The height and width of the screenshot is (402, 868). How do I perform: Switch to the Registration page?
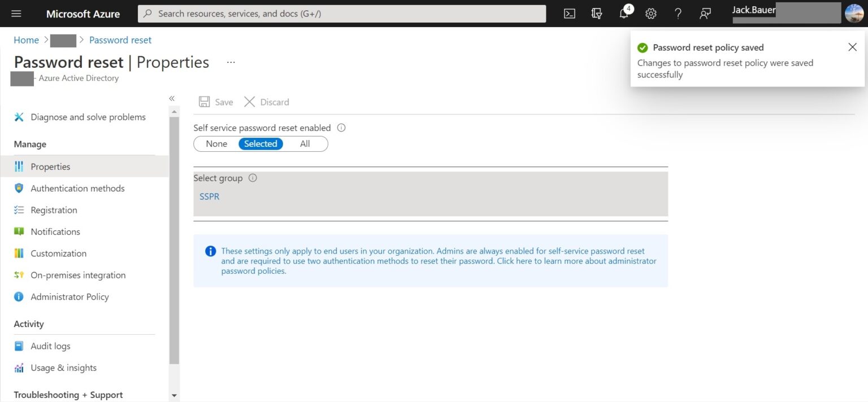54,209
